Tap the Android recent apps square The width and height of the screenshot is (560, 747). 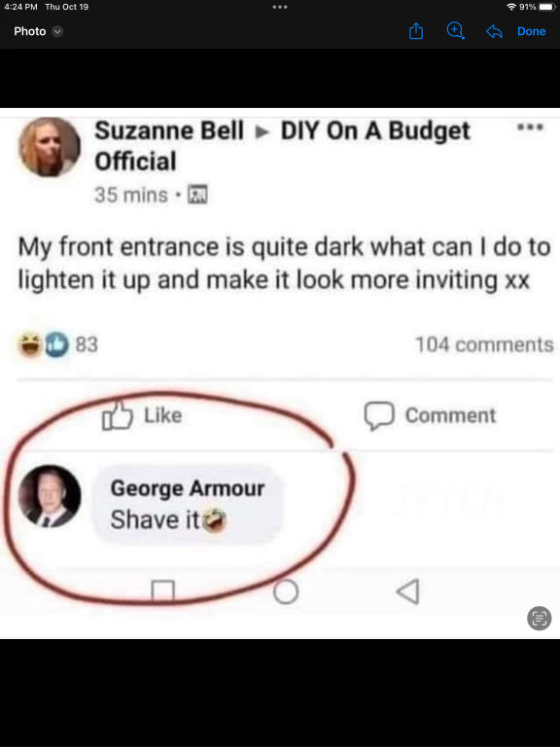163,591
